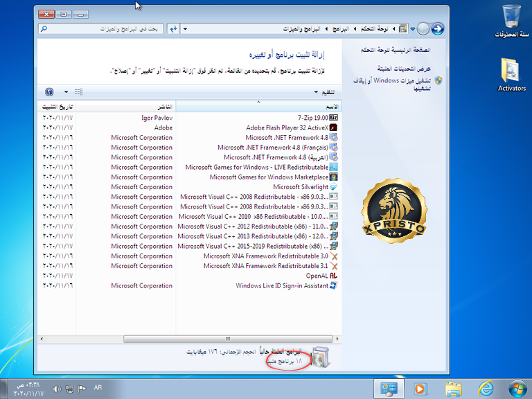Click the taskbar clock and date

(x=29, y=389)
